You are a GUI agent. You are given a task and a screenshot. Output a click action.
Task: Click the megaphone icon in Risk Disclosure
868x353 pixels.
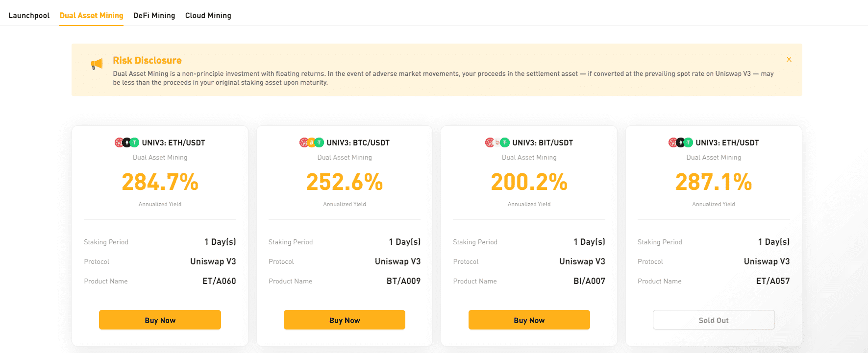[97, 64]
